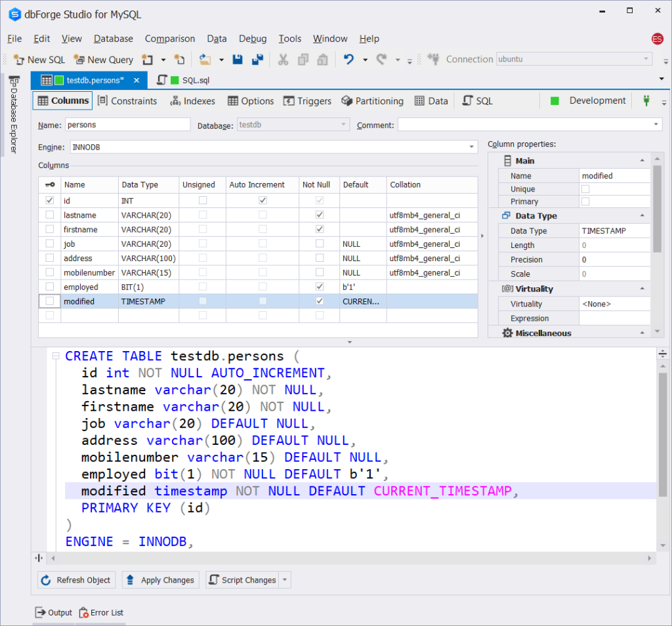
Task: Toggle the Primary checkbox in column properties
Action: click(585, 201)
